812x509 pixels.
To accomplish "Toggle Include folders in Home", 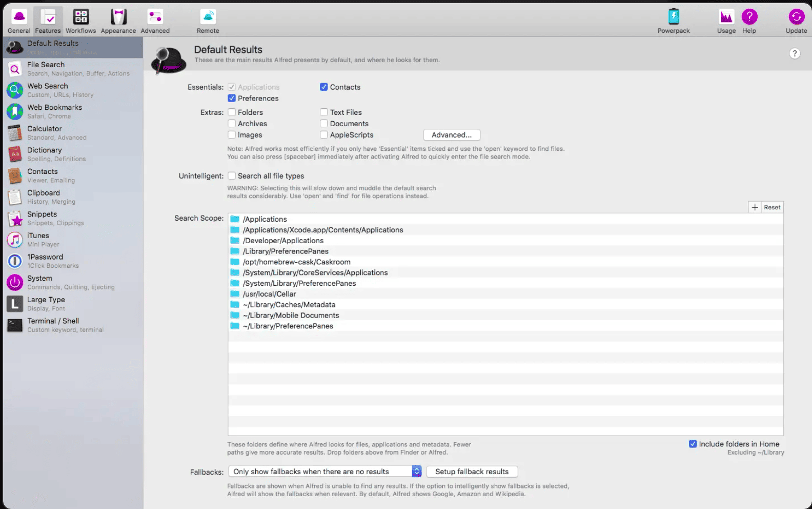I will [693, 444].
